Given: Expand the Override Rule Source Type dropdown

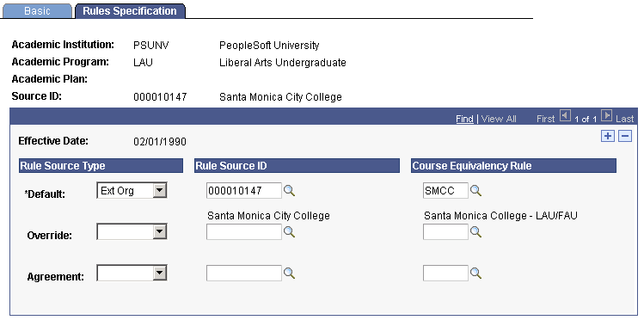Looking at the screenshot, I should click(x=159, y=232).
